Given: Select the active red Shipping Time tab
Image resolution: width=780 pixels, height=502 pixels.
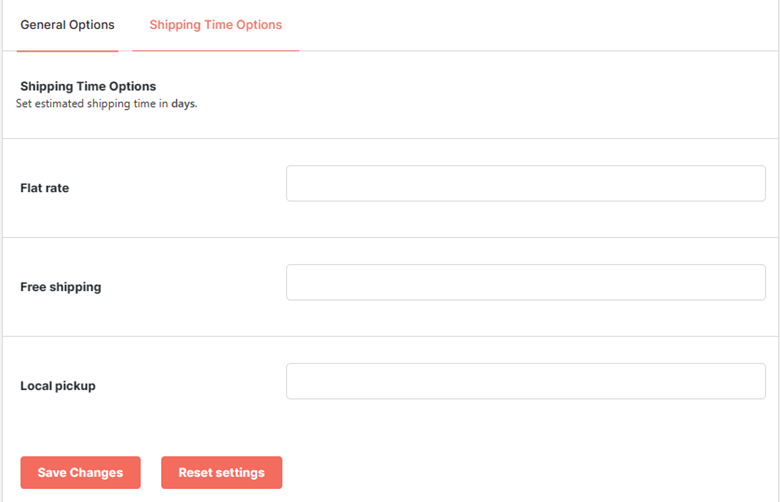Looking at the screenshot, I should click(215, 25).
